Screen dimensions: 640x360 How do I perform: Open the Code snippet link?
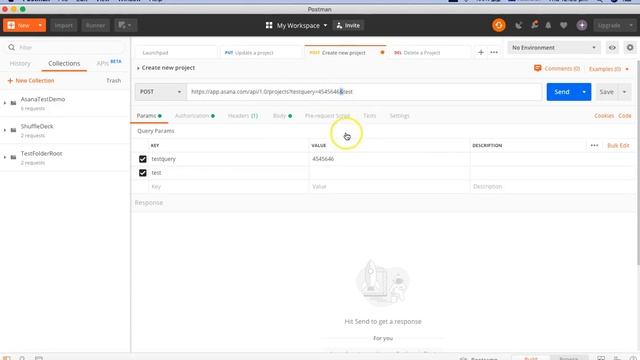(x=624, y=116)
